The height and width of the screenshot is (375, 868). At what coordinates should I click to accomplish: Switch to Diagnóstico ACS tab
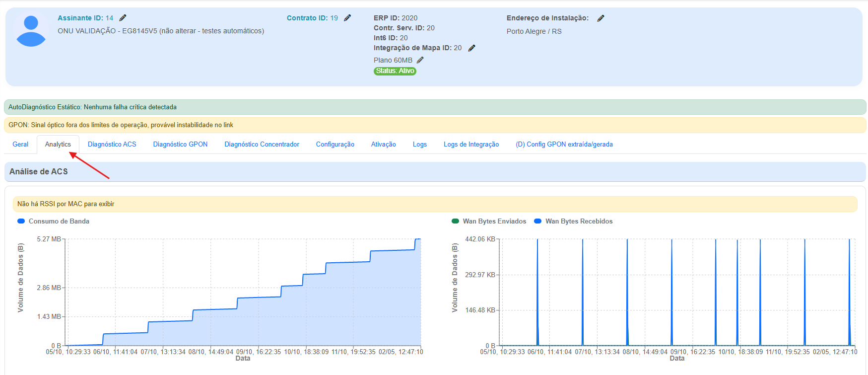(x=112, y=145)
